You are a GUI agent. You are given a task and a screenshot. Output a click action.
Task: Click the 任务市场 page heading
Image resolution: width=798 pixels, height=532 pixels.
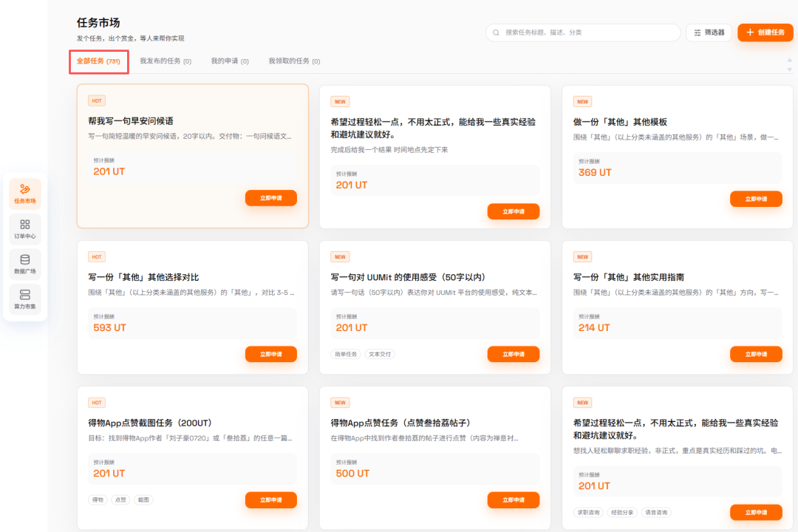tap(98, 23)
